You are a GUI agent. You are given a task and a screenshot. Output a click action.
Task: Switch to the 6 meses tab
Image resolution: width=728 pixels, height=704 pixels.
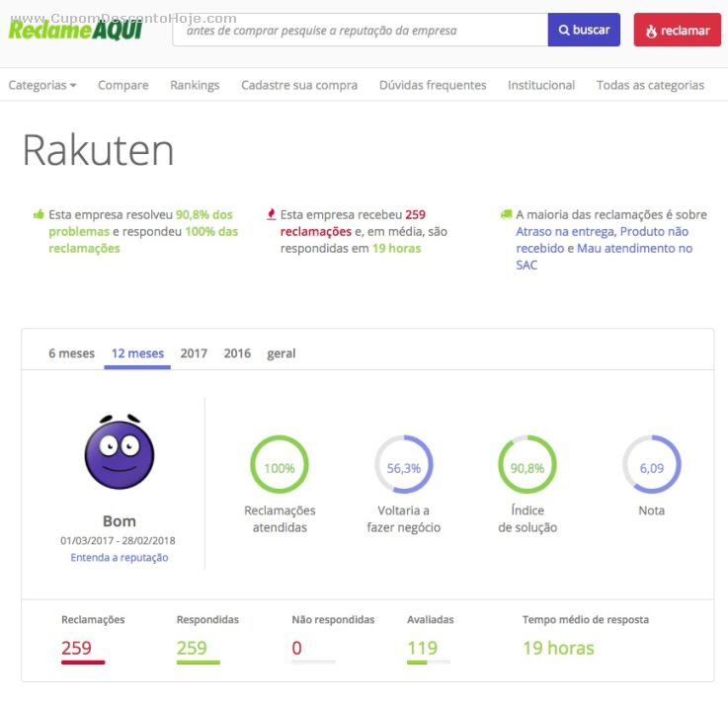tap(72, 353)
